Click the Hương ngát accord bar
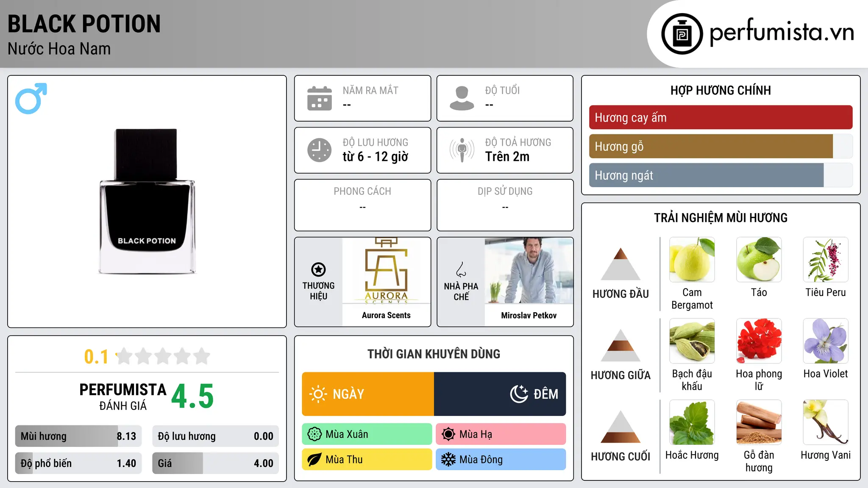Viewport: 868px width, 488px height. pyautogui.click(x=721, y=175)
